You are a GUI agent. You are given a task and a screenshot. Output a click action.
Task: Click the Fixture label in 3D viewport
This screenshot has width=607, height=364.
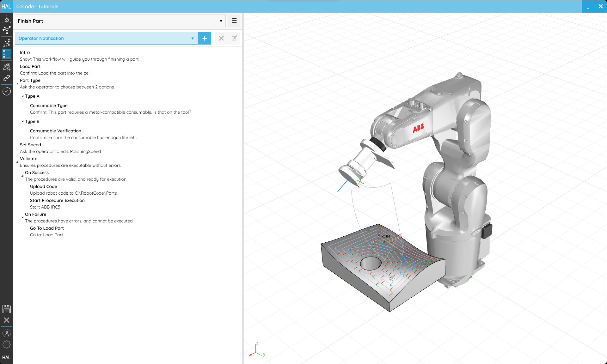point(384,236)
